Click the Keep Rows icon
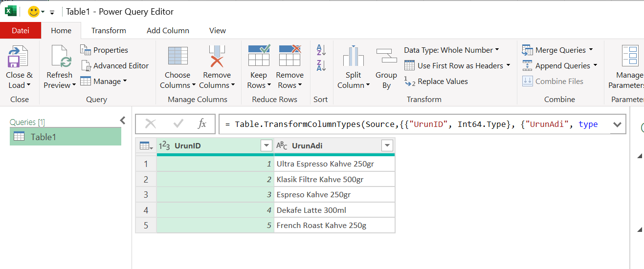The height and width of the screenshot is (269, 644). [x=259, y=57]
